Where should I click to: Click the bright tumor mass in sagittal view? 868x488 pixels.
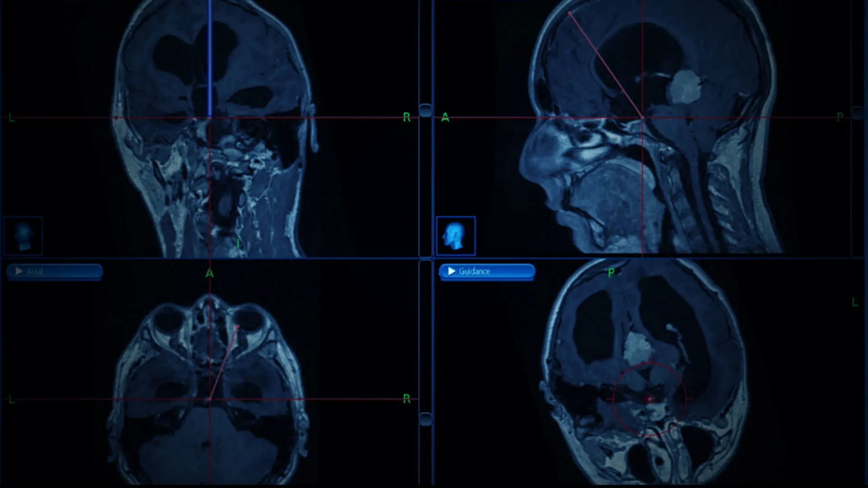coord(684,87)
